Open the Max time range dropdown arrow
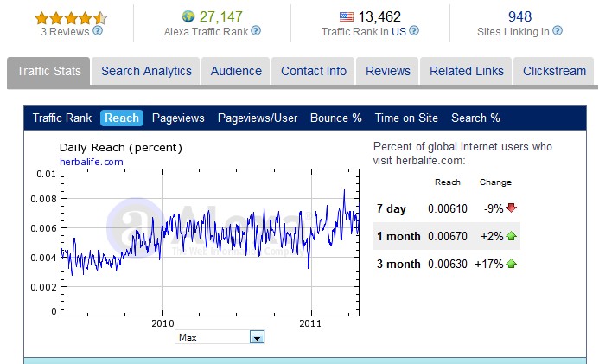The width and height of the screenshot is (599, 364). point(257,337)
